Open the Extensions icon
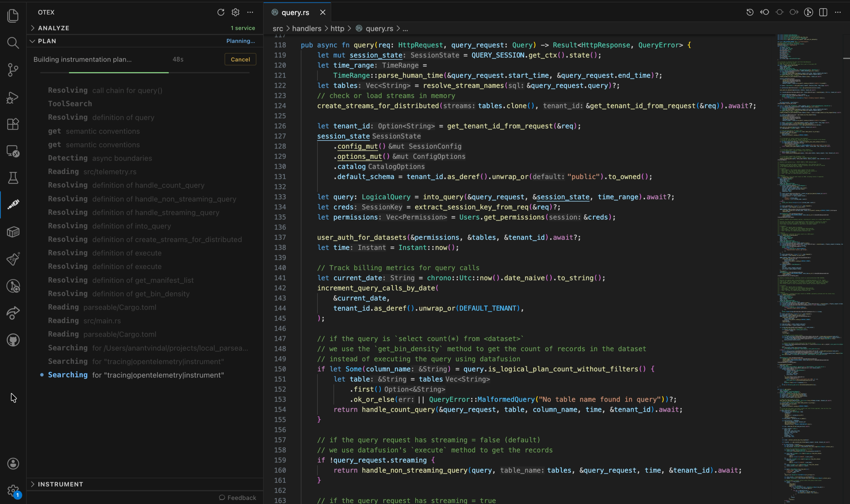This screenshot has height=504, width=850. pyautogui.click(x=13, y=124)
